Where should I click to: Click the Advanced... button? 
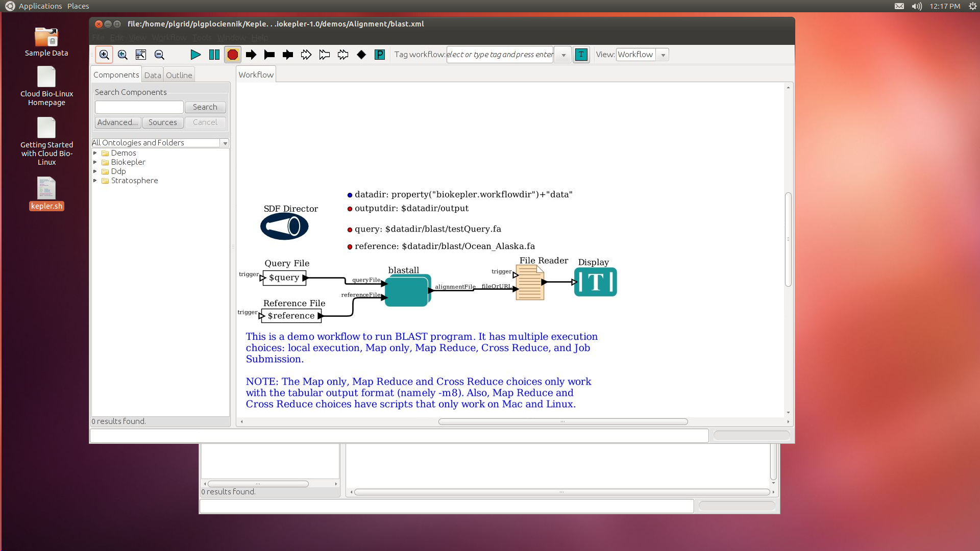click(117, 122)
